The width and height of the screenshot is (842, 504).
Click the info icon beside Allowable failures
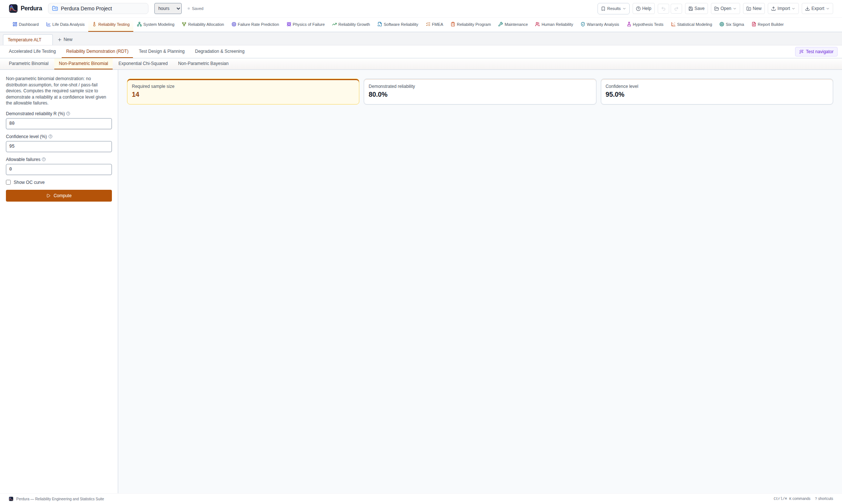coord(44,160)
